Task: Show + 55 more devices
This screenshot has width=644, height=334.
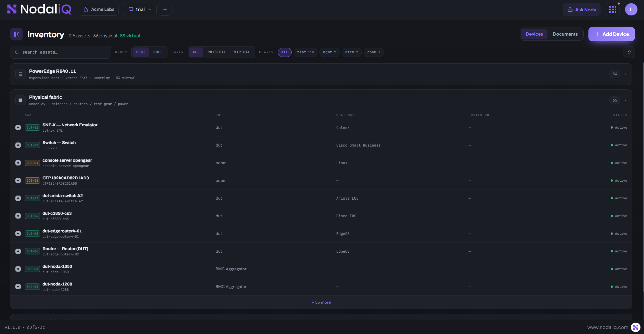Action: (x=321, y=302)
